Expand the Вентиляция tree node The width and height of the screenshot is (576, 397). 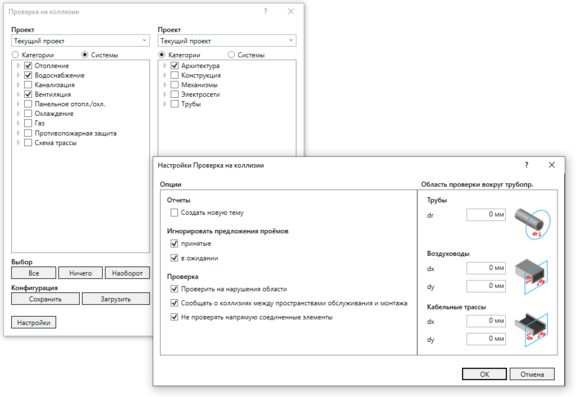[18, 94]
